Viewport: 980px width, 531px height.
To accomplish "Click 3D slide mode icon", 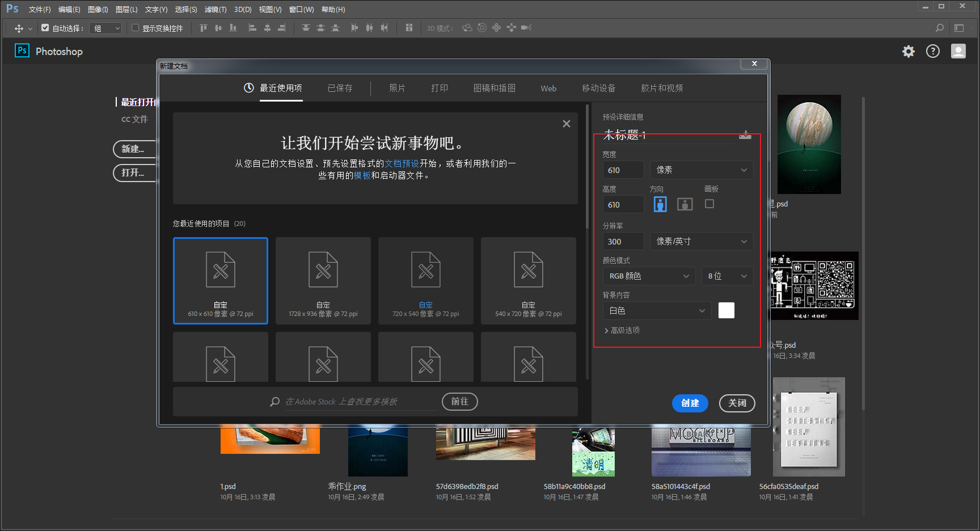I will (512, 28).
